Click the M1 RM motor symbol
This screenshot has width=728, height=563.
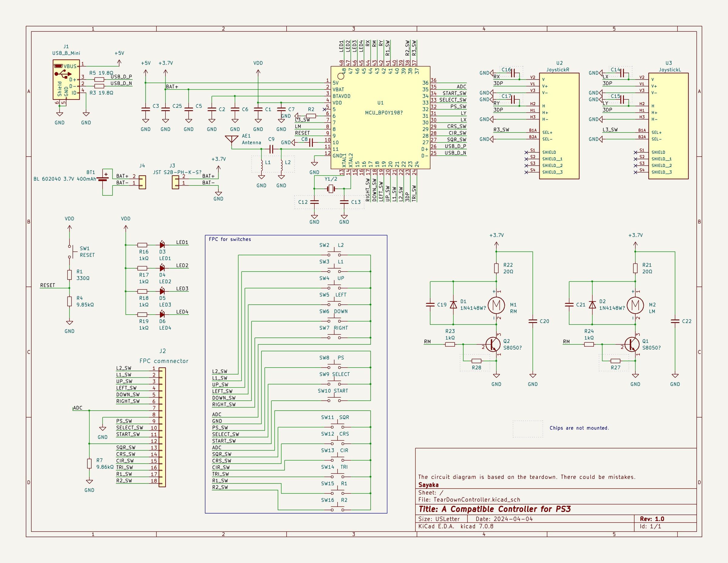click(496, 305)
